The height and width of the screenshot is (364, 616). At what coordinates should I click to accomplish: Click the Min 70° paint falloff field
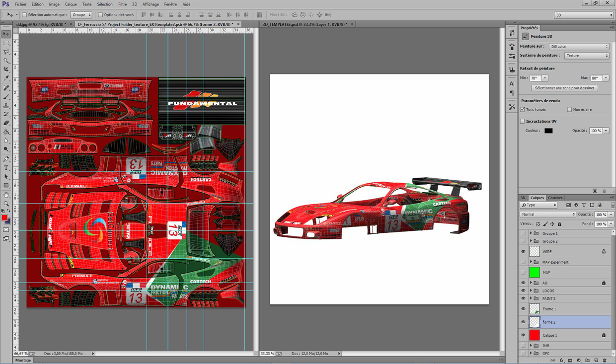[535, 78]
